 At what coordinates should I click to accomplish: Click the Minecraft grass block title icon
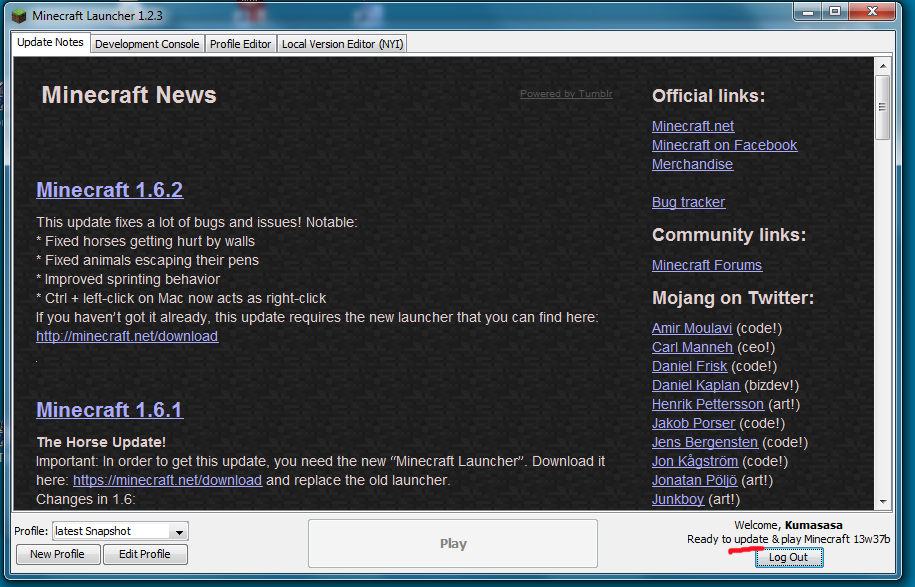tap(19, 16)
